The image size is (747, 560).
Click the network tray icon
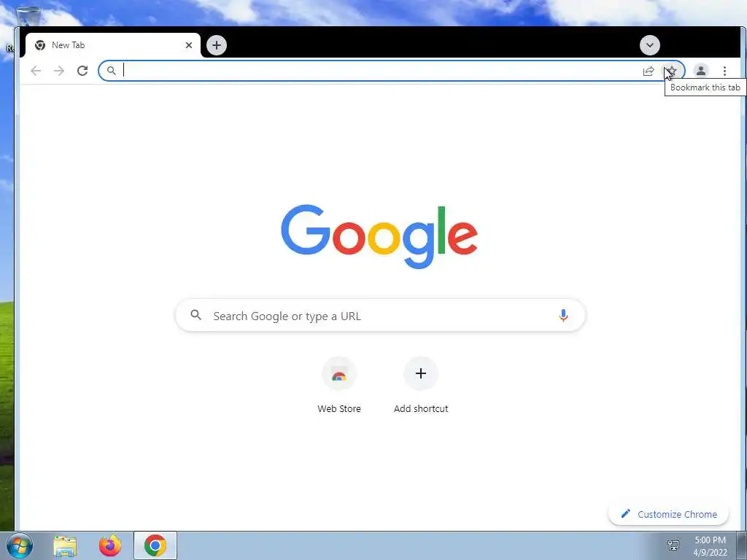tap(673, 545)
